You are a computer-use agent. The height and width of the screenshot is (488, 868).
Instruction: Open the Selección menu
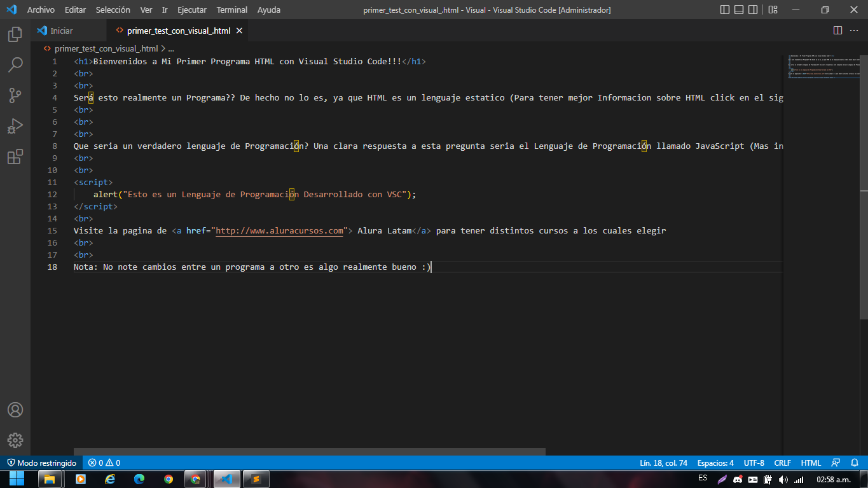113,10
